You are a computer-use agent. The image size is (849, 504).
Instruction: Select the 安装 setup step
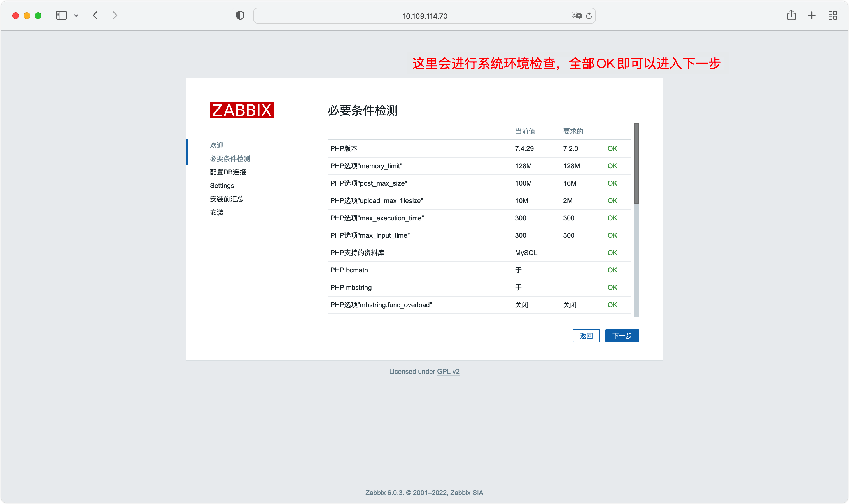[217, 212]
